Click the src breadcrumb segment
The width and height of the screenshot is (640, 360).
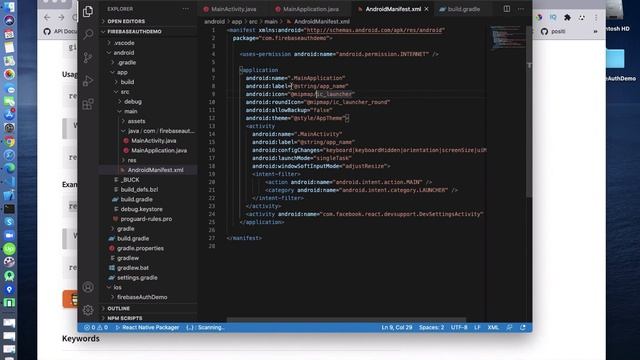point(253,22)
